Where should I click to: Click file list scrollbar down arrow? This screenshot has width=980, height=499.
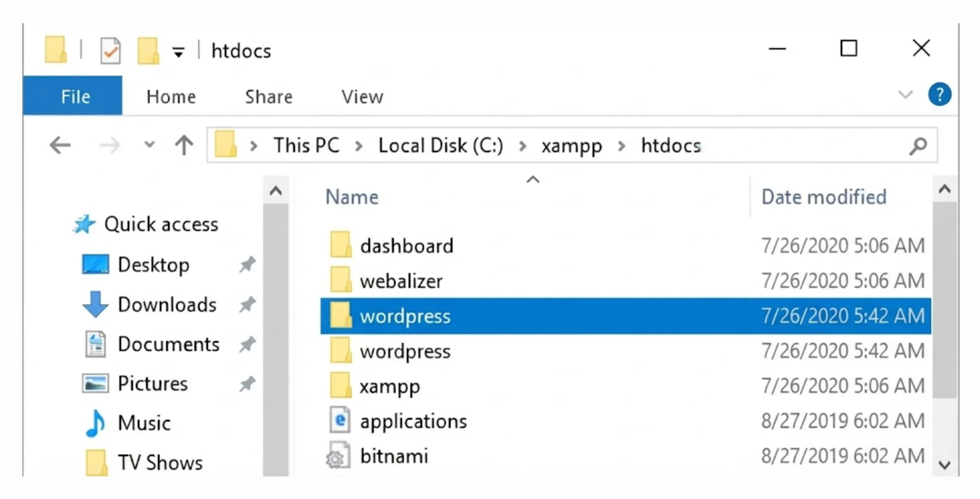[x=944, y=464]
